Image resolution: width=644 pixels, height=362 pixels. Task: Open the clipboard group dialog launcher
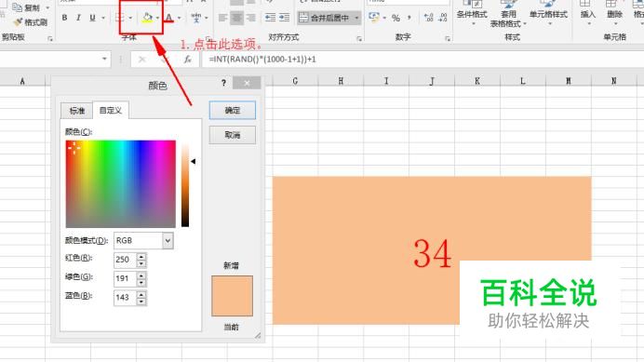[x=50, y=39]
